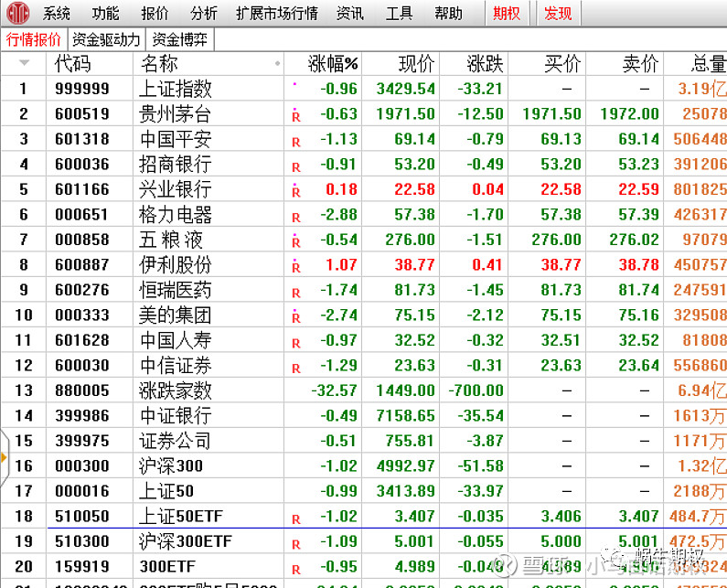Open the 功能 menu
This screenshot has height=588, width=727.
(x=106, y=14)
